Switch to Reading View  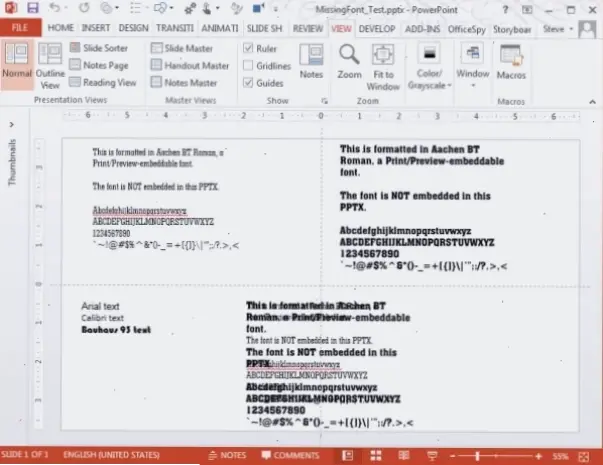[103, 83]
